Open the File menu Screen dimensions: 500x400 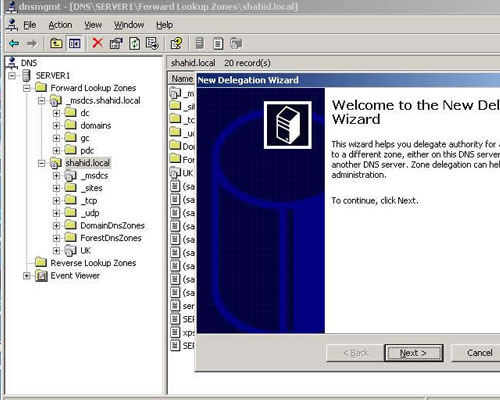pos(29,25)
